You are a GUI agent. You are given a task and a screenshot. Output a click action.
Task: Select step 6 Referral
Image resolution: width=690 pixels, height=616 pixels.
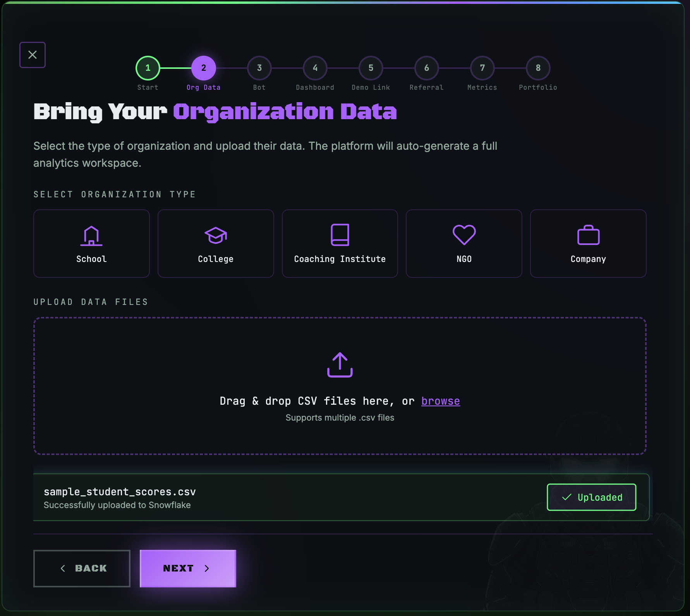pyautogui.click(x=427, y=68)
